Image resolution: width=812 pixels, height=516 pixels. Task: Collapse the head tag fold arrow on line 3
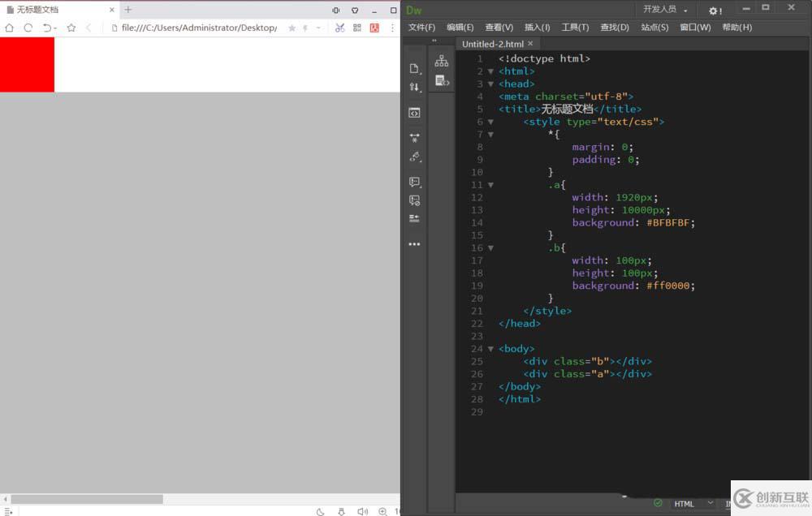pos(491,84)
